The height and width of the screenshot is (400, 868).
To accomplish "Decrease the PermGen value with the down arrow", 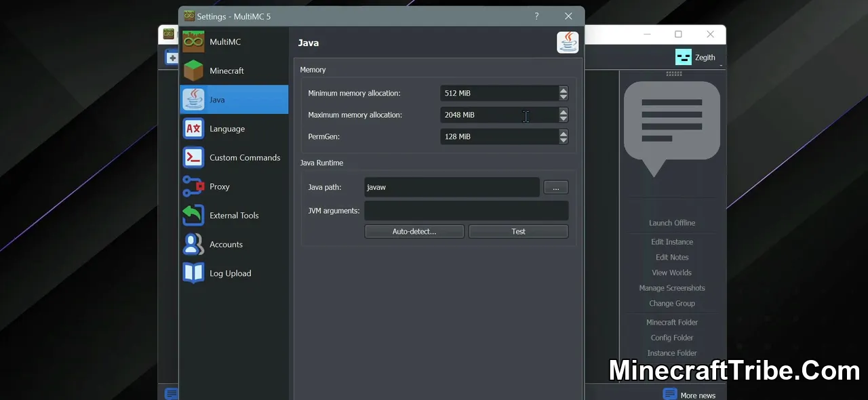I will click(564, 140).
